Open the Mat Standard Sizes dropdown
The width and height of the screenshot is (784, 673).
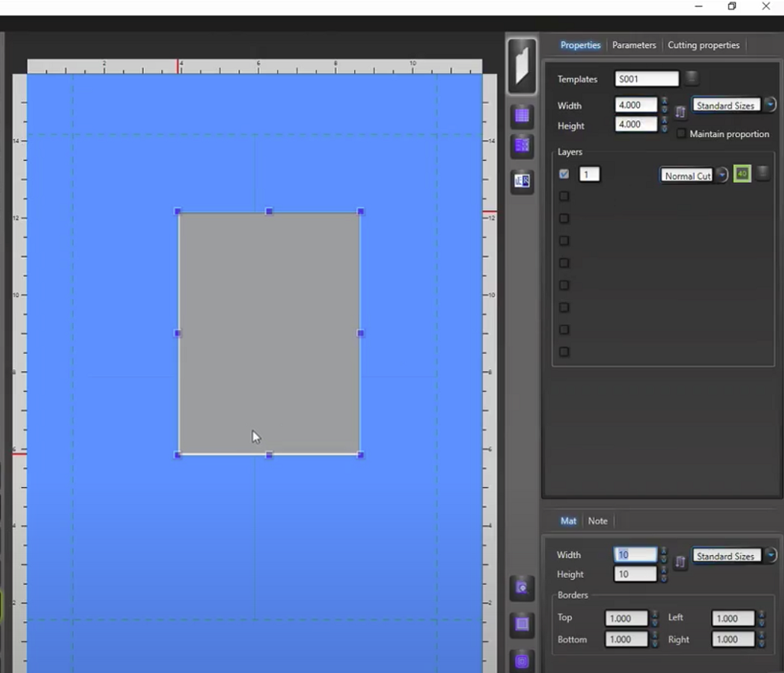(770, 556)
